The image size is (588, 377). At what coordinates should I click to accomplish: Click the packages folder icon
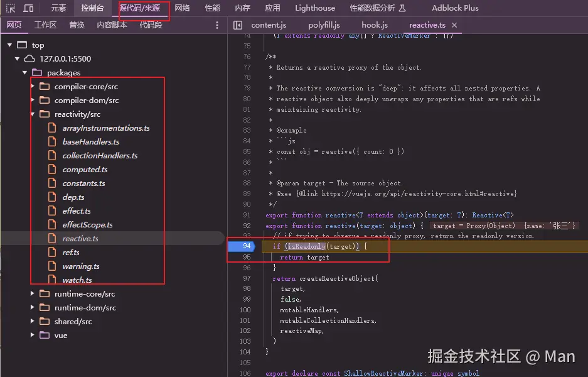pos(37,72)
